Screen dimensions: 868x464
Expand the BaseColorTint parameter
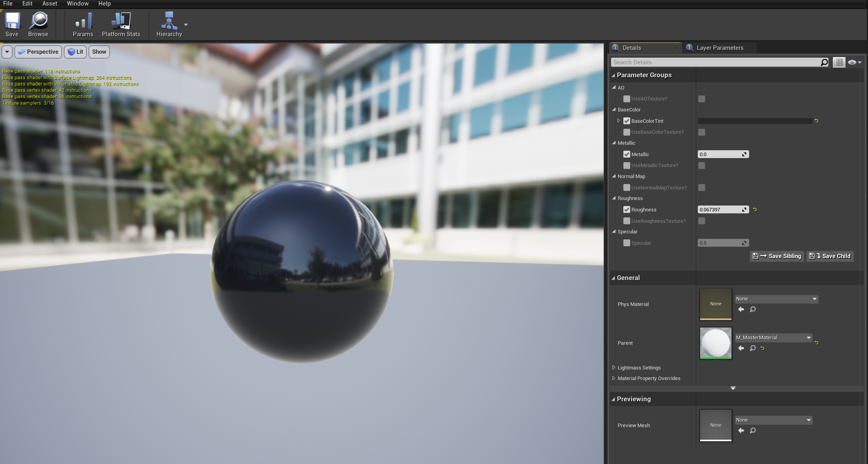click(x=619, y=121)
